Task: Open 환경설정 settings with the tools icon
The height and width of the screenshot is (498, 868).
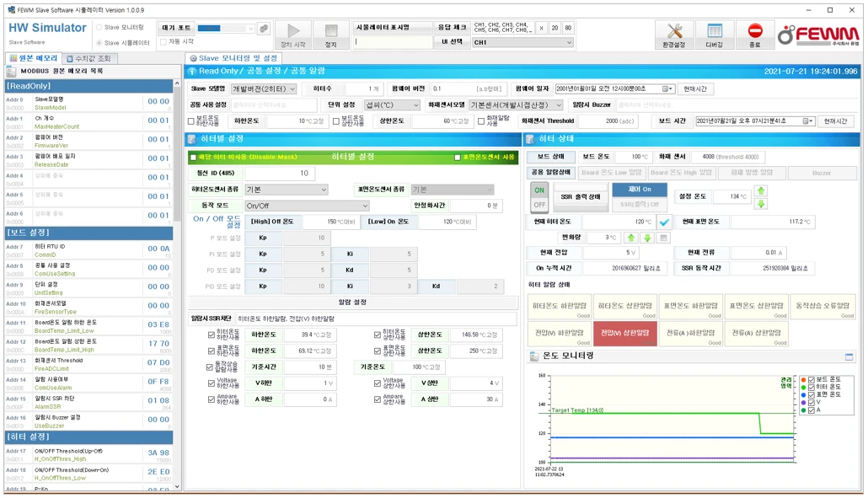Action: (x=673, y=35)
